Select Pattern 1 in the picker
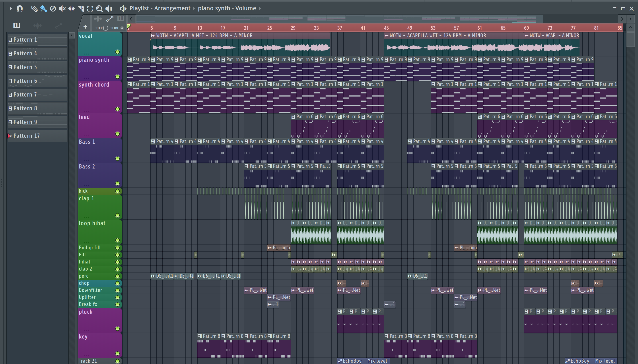This screenshot has width=638, height=364. pyautogui.click(x=37, y=39)
